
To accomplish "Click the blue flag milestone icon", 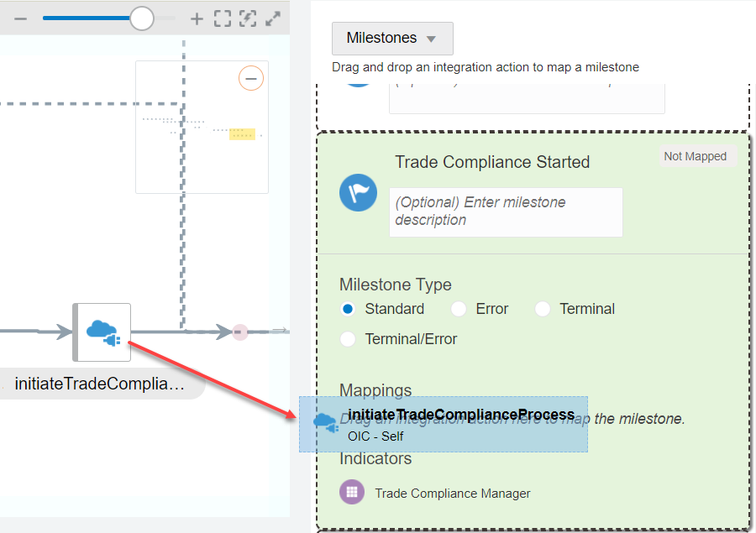I will tap(358, 193).
